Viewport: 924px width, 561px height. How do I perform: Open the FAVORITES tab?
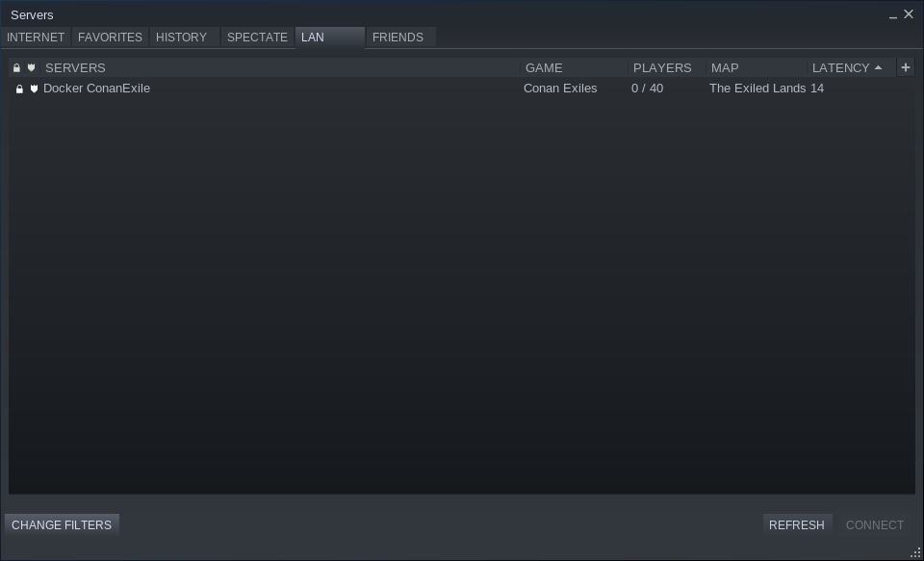(110, 38)
